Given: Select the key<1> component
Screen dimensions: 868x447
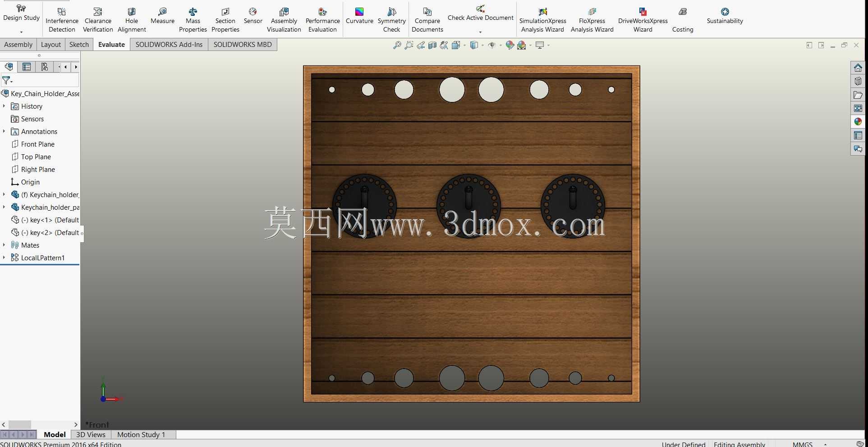Looking at the screenshot, I should pyautogui.click(x=45, y=220).
